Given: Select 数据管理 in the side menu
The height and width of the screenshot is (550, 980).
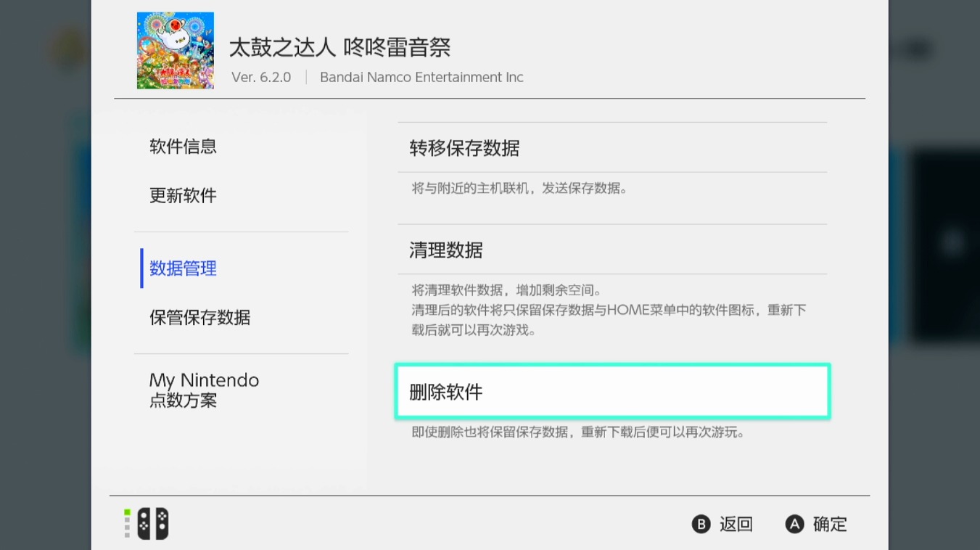Looking at the screenshot, I should pyautogui.click(x=183, y=268).
